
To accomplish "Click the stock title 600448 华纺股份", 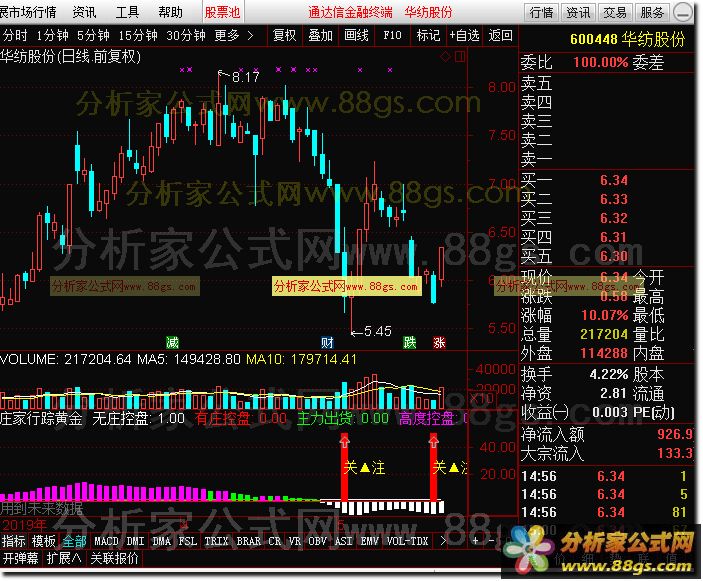I will point(628,39).
